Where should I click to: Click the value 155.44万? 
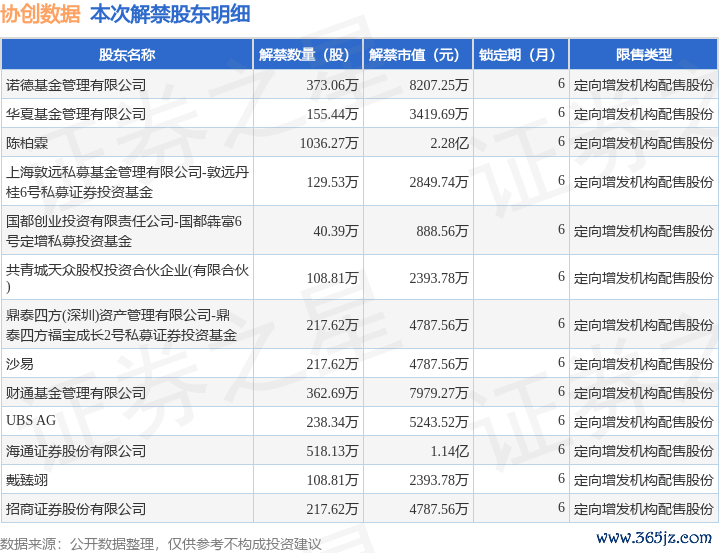[332, 114]
